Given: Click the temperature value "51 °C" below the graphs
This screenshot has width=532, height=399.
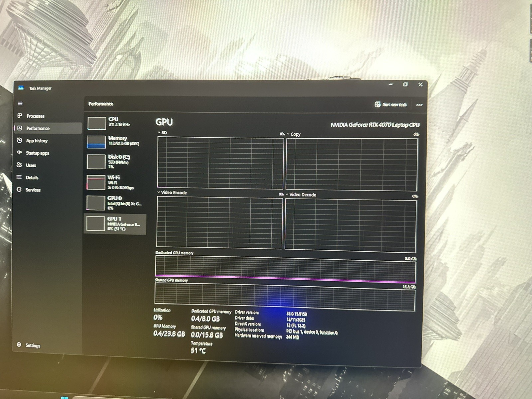Looking at the screenshot, I should [x=198, y=350].
